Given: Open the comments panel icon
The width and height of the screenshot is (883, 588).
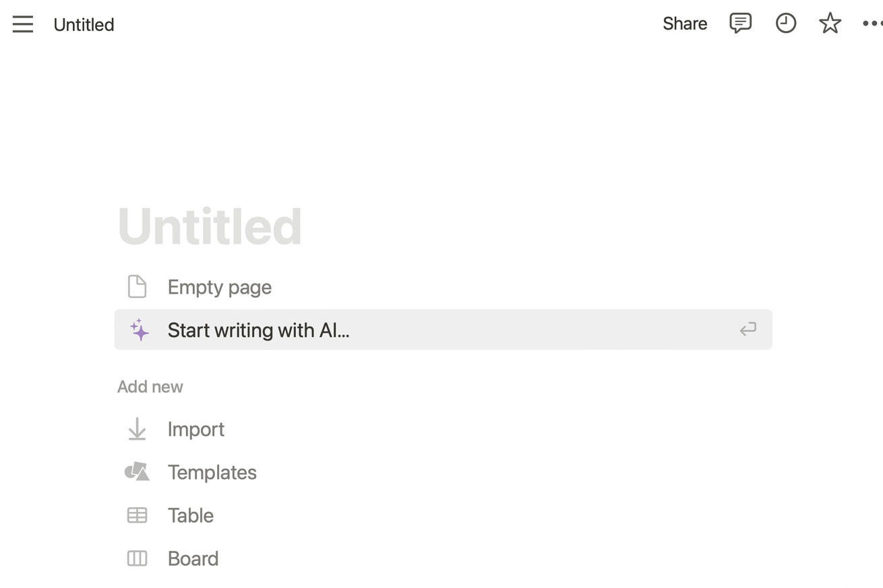Looking at the screenshot, I should pos(740,24).
